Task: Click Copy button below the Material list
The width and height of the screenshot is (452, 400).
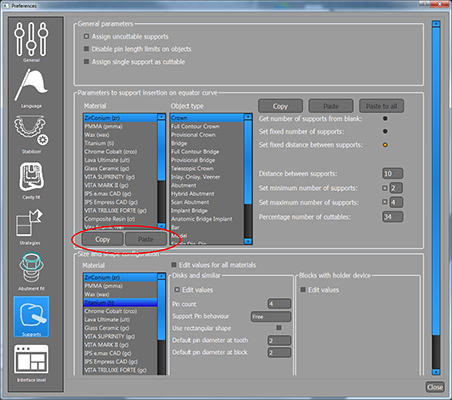Action: click(x=103, y=239)
